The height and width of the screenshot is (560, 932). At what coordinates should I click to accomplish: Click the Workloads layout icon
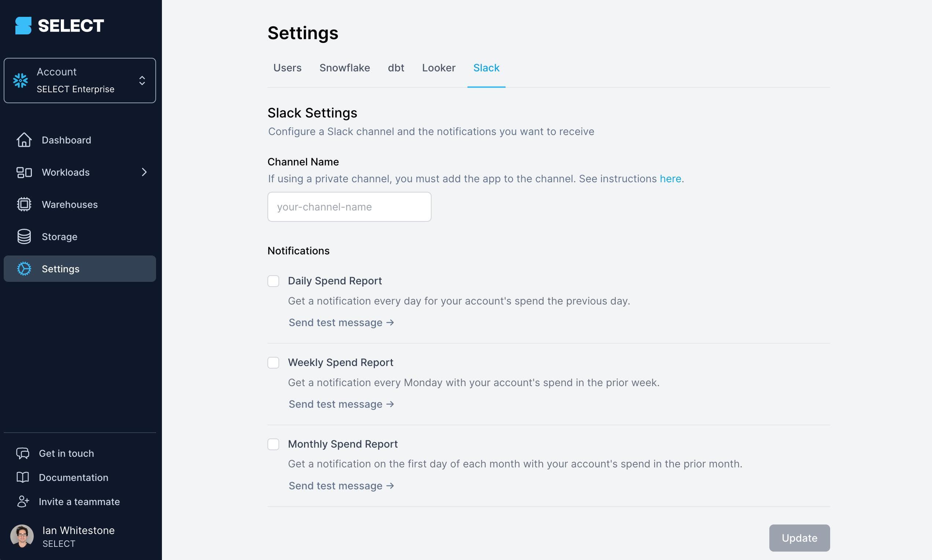point(24,172)
